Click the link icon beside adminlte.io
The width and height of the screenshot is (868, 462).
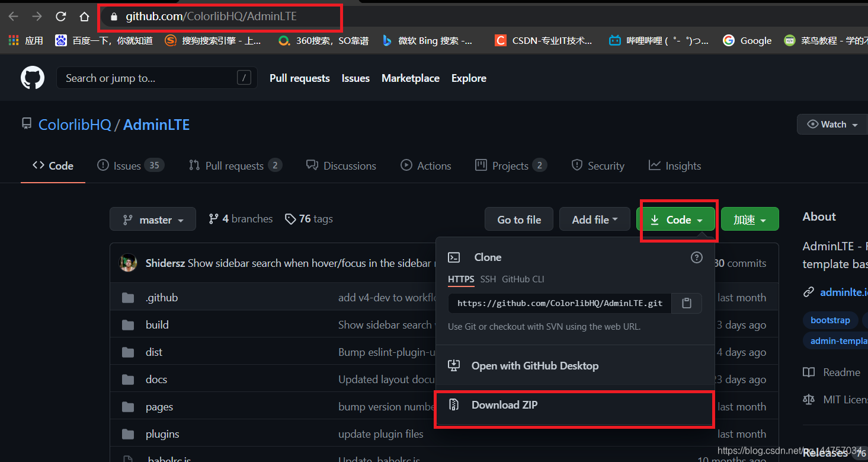click(809, 292)
